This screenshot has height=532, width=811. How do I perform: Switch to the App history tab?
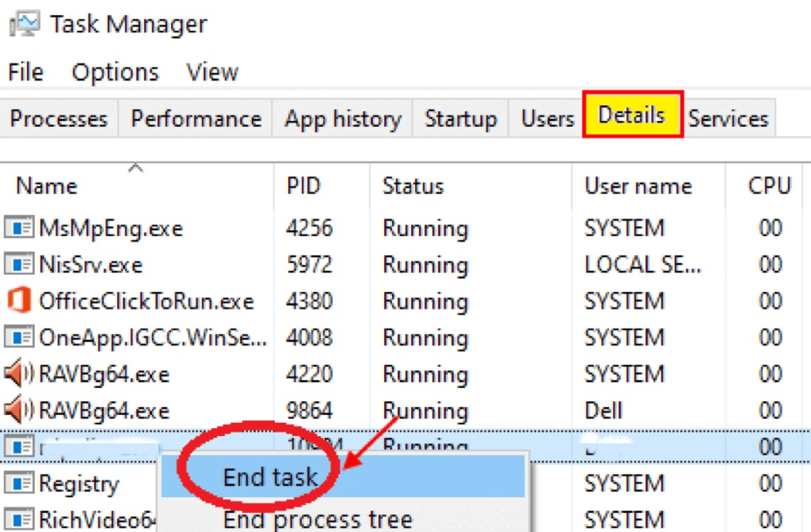343,119
